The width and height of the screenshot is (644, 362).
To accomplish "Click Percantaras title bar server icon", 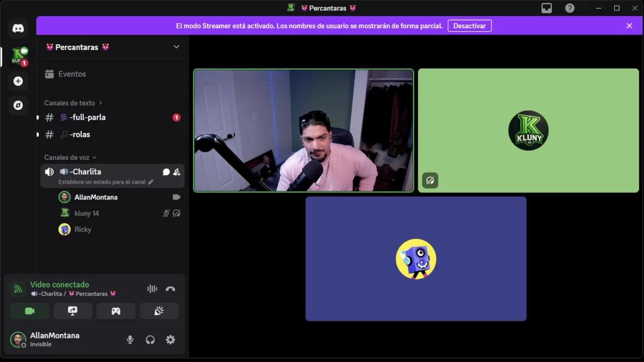I will pos(291,8).
